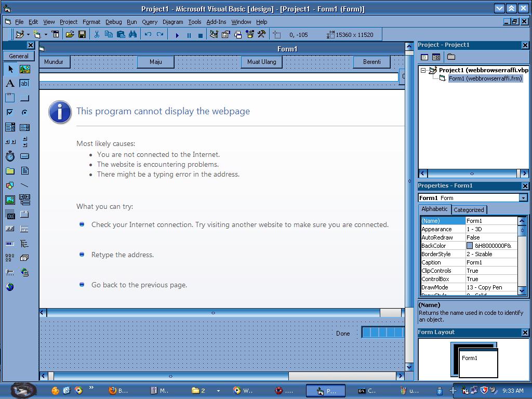Screen dimensions: 532x399
Task: Collapse the Project1 tree node
Action: (423, 70)
